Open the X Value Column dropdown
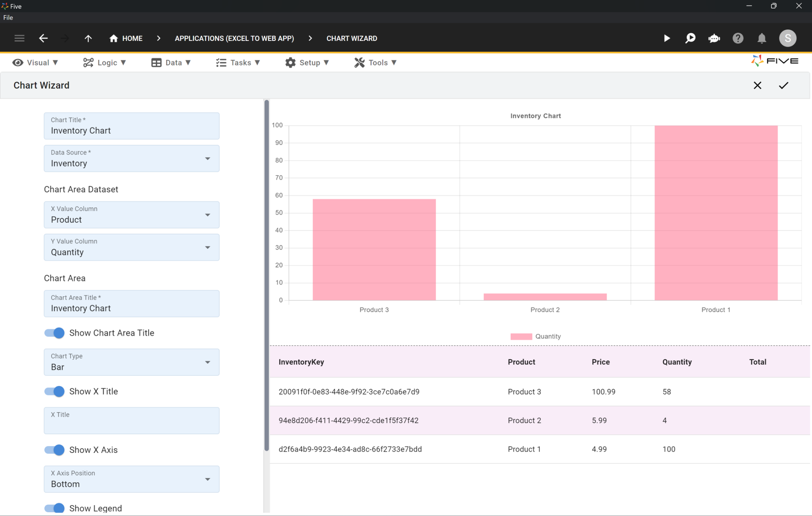This screenshot has width=812, height=516. pos(132,215)
